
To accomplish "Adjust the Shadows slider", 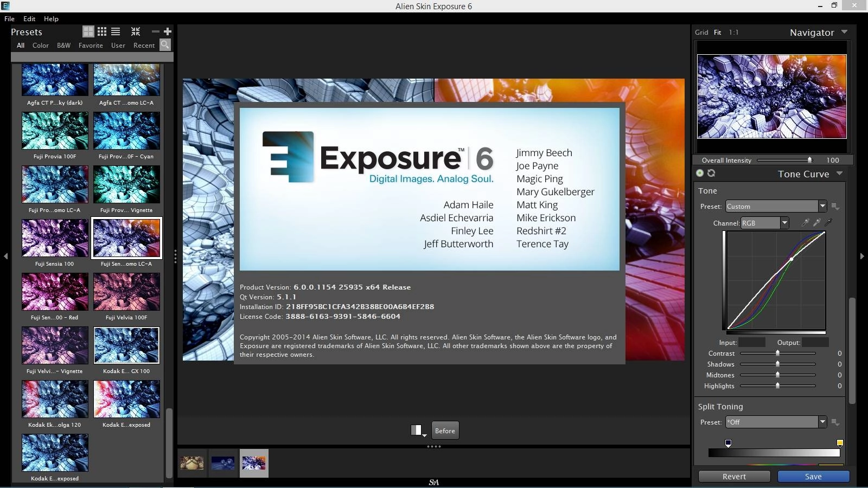I will coord(777,364).
